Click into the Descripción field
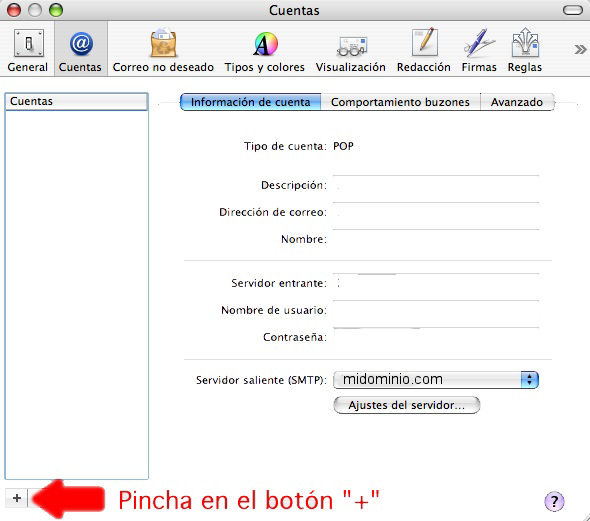Screen dimensions: 590x521 436,185
